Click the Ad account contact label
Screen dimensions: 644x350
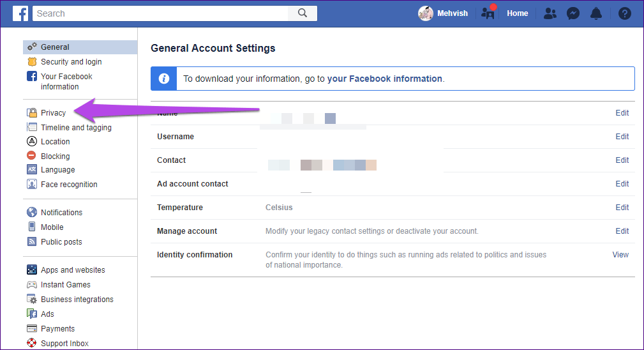(x=192, y=184)
